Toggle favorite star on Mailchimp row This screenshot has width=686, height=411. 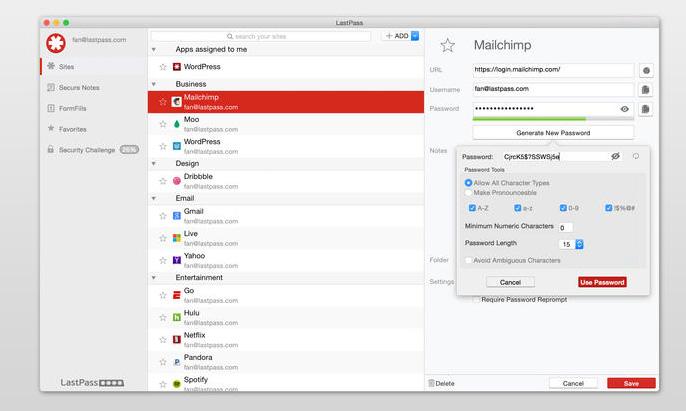coord(163,102)
